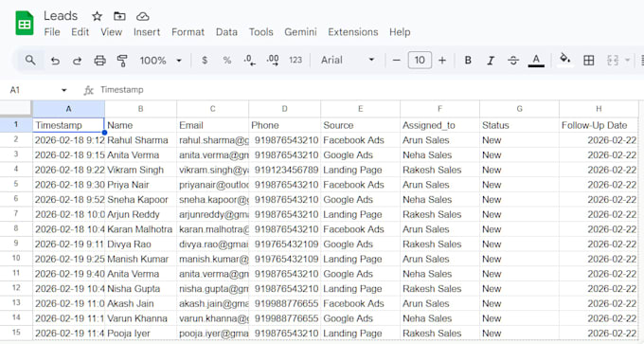Click the Leads document title
644x344 pixels.
61,16
